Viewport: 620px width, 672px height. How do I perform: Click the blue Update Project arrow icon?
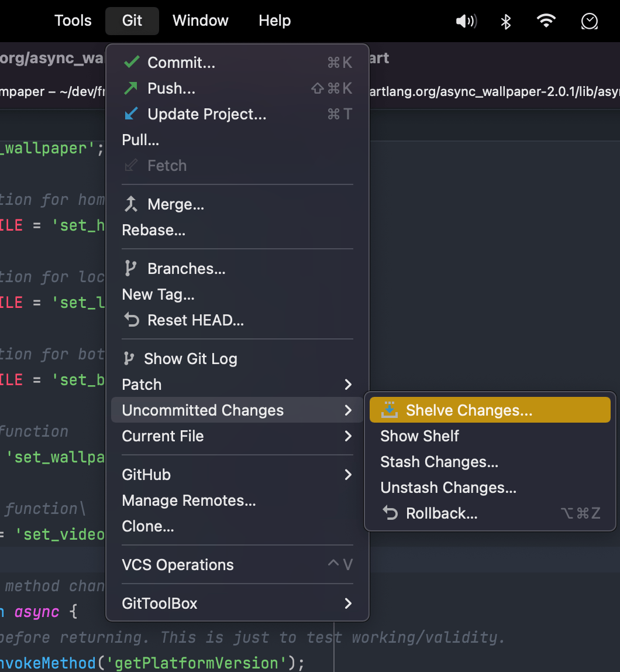coord(131,114)
